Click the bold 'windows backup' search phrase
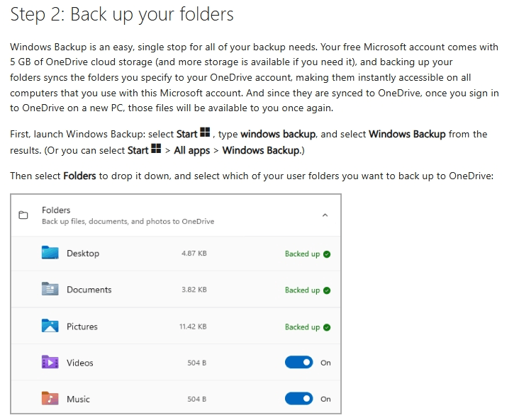 278,135
